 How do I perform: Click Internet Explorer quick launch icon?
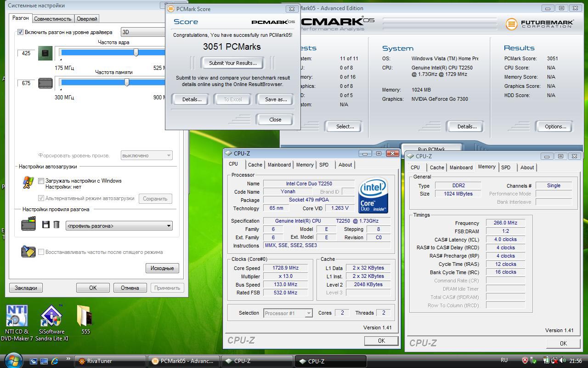click(55, 361)
